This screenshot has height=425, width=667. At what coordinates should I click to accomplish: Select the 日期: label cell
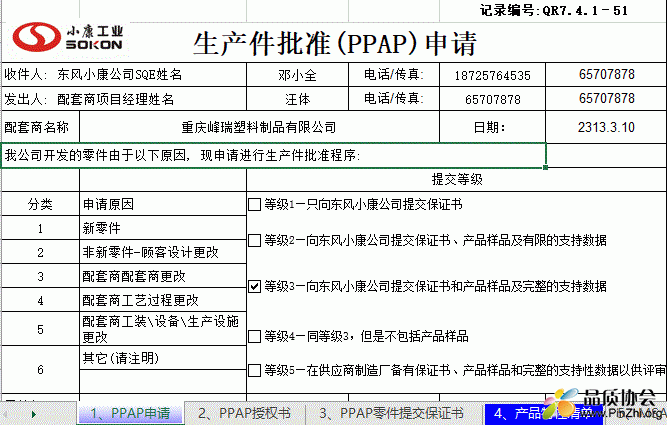pyautogui.click(x=492, y=127)
